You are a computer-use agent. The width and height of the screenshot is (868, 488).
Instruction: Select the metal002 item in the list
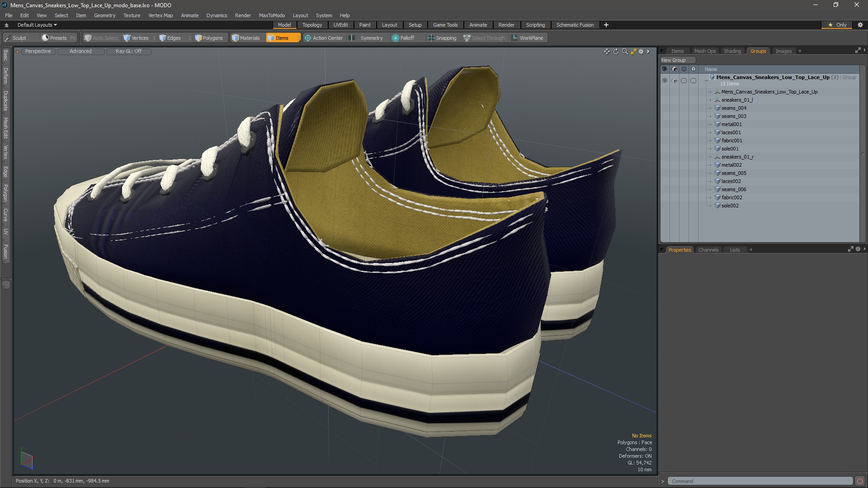[731, 165]
